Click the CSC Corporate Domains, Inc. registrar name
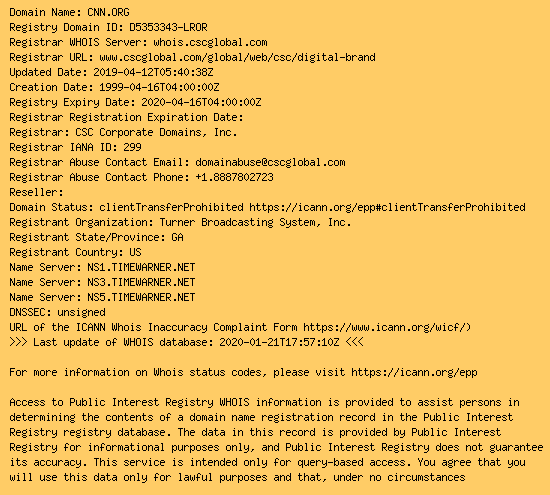This screenshot has width=550, height=495. click(x=156, y=133)
